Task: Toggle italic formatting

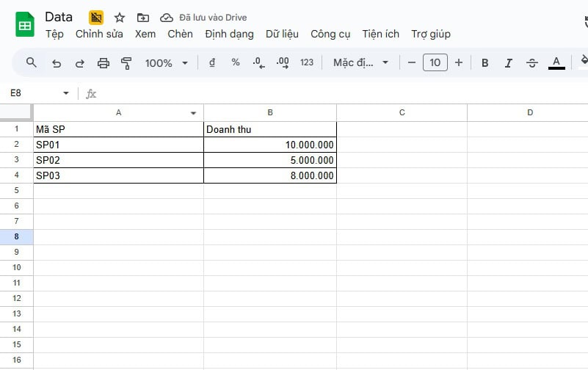Action: pyautogui.click(x=509, y=63)
